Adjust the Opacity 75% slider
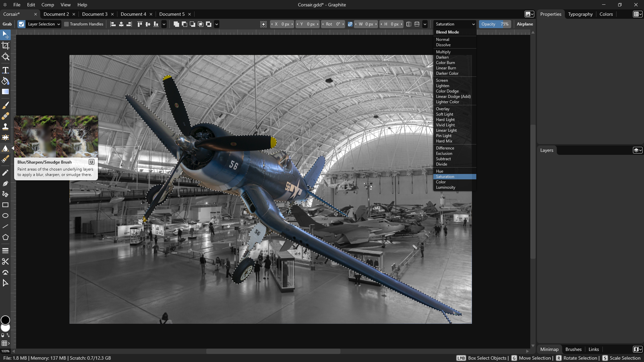This screenshot has height=362, width=644. click(x=495, y=24)
